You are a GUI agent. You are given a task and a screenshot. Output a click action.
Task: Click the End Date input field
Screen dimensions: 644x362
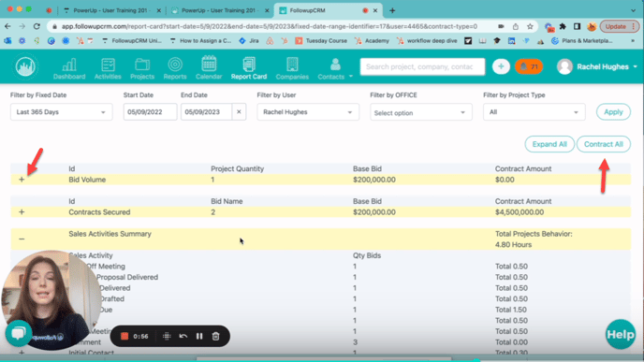pos(206,111)
